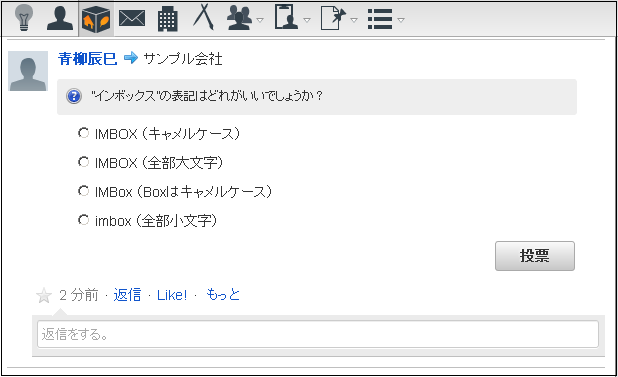
Task: Click the pinned document icon
Action: [333, 18]
